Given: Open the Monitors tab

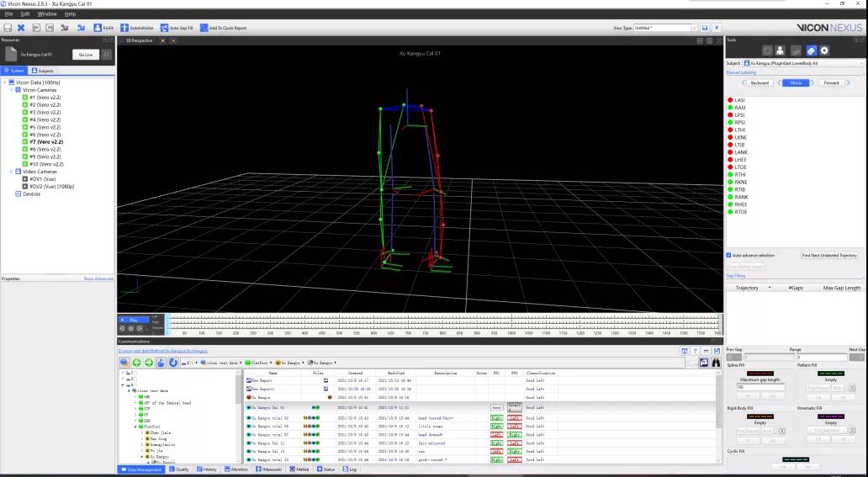Looking at the screenshot, I should [x=236, y=469].
